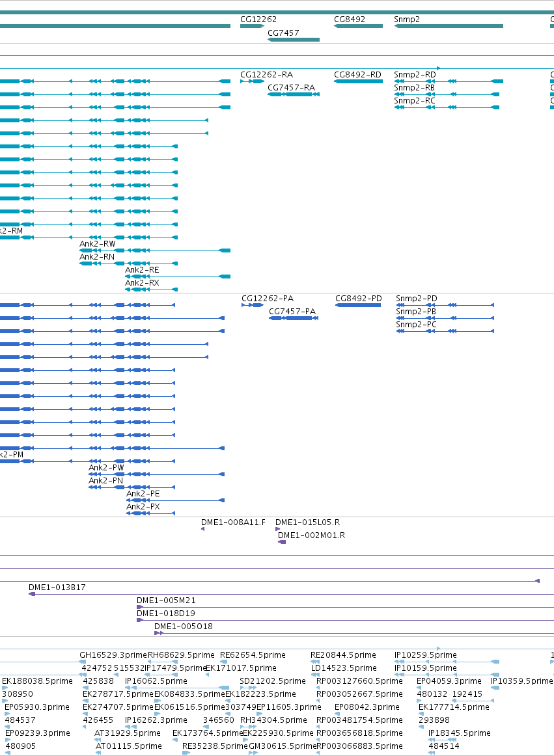554x756 pixels.
Task: Choose EST label RH34304.5prime
Action: pos(273,720)
